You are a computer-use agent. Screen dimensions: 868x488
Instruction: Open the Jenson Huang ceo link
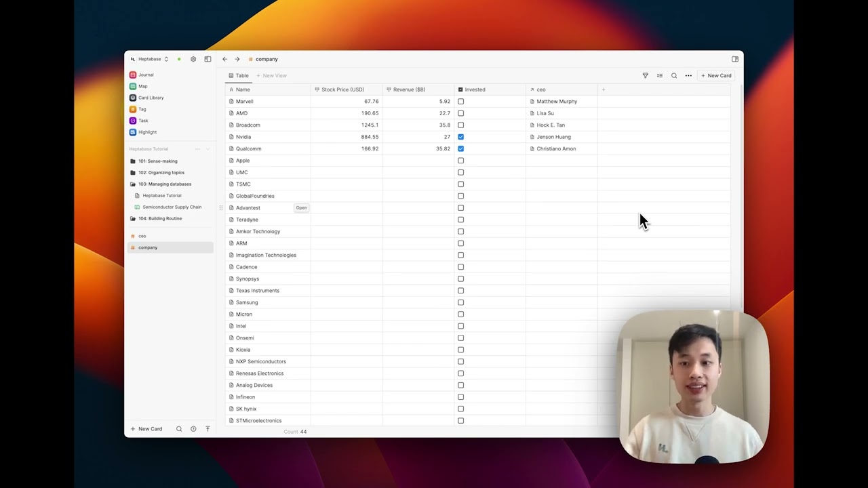[553, 137]
